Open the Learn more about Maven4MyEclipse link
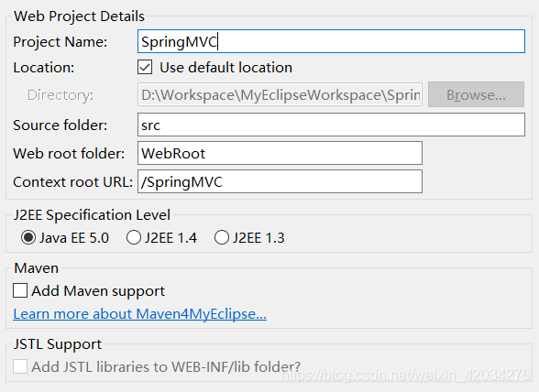 (x=139, y=313)
